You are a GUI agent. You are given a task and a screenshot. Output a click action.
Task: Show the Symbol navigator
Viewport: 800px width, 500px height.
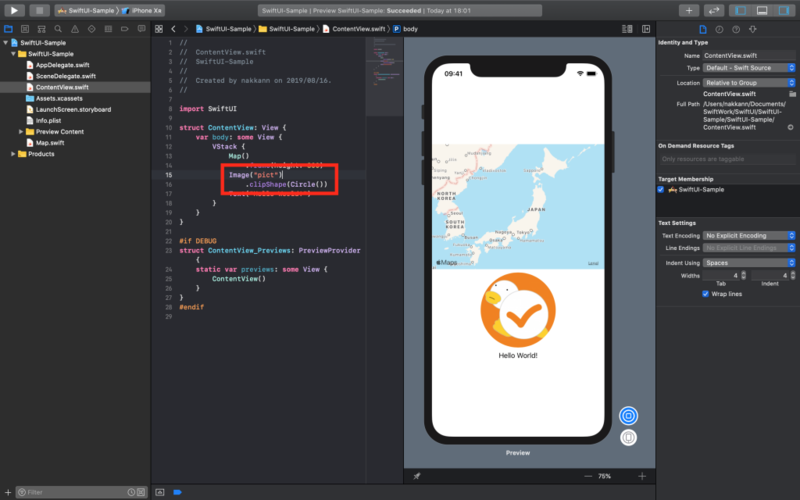click(41, 29)
